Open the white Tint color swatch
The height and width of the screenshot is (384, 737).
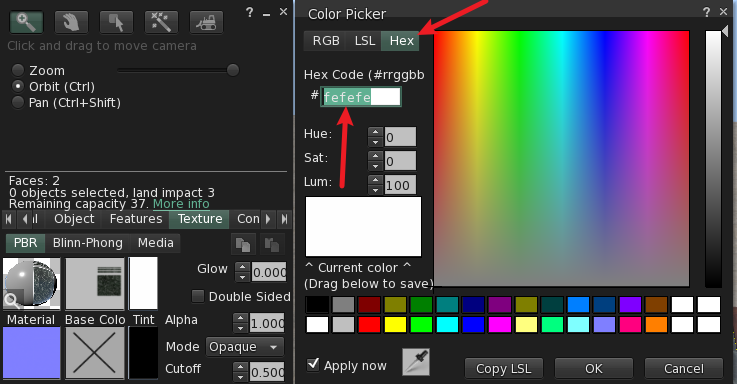point(143,283)
